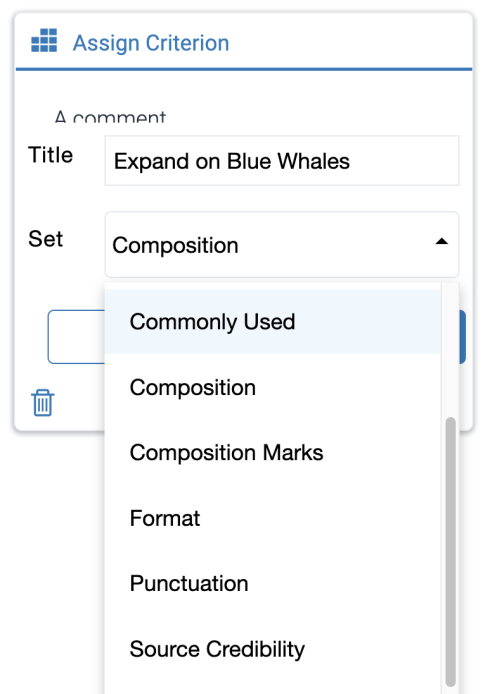Click blank panel space right of the trash icon

(x=80, y=403)
